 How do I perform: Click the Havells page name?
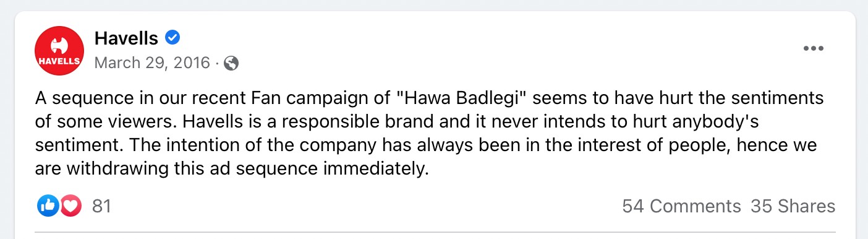[127, 38]
